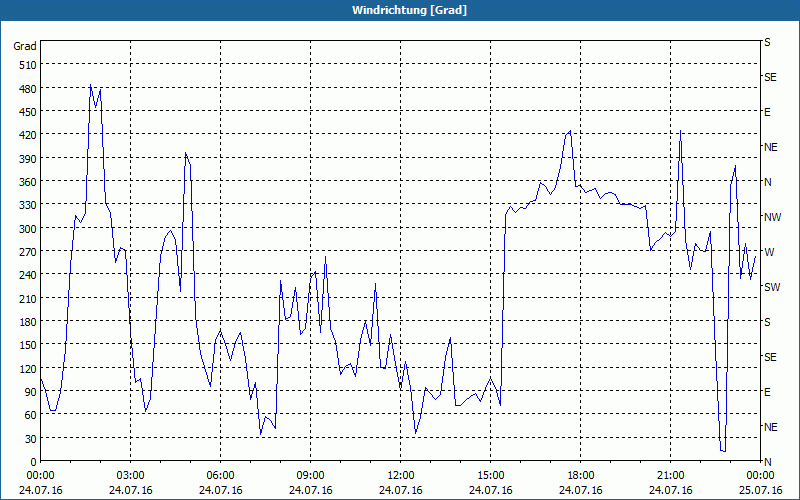Select the 06:00 time axis label

point(220,476)
